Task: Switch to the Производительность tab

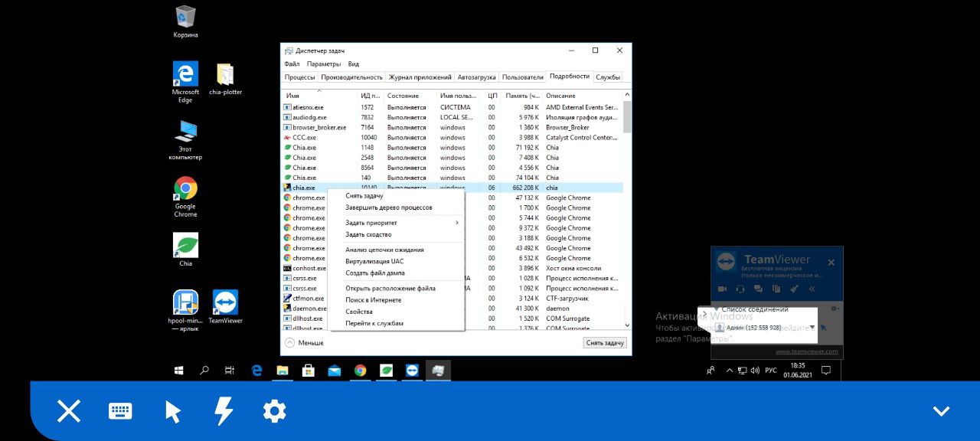Action: pyautogui.click(x=352, y=77)
